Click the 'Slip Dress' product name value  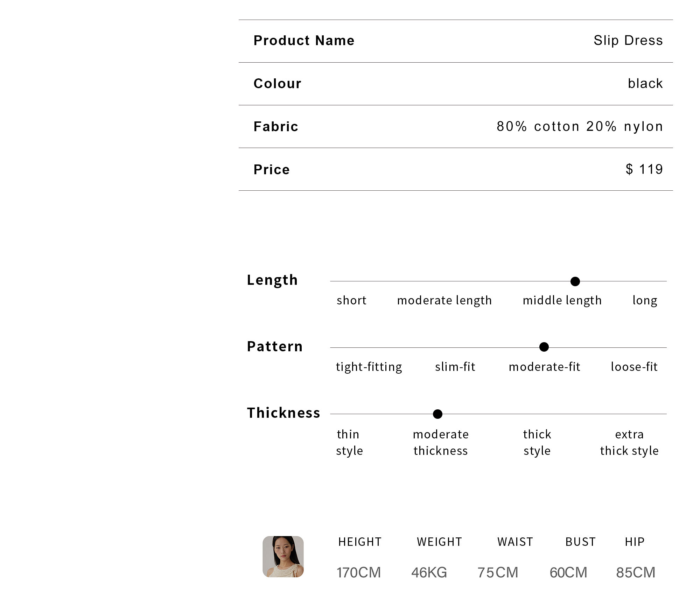point(628,41)
